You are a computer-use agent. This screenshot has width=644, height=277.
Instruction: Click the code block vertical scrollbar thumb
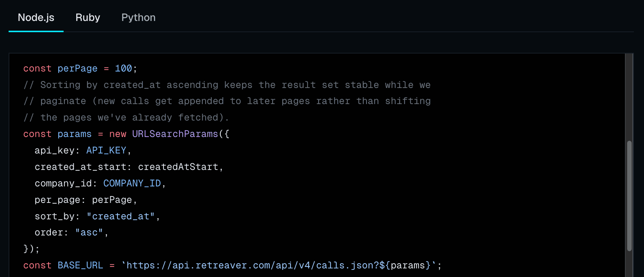[x=629, y=196]
